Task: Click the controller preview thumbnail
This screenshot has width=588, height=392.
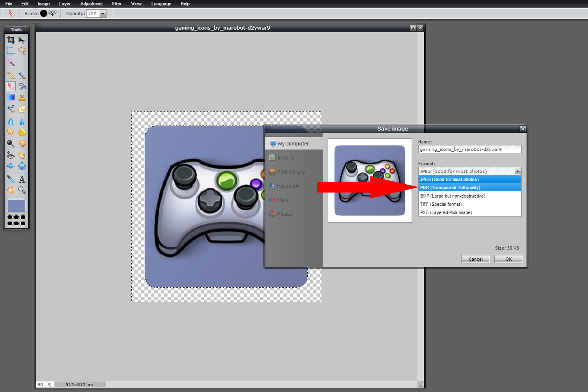Action: pyautogui.click(x=370, y=180)
